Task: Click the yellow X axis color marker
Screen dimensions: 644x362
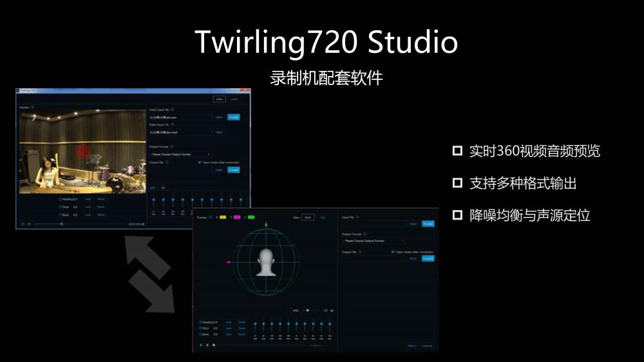Action: pos(222,218)
